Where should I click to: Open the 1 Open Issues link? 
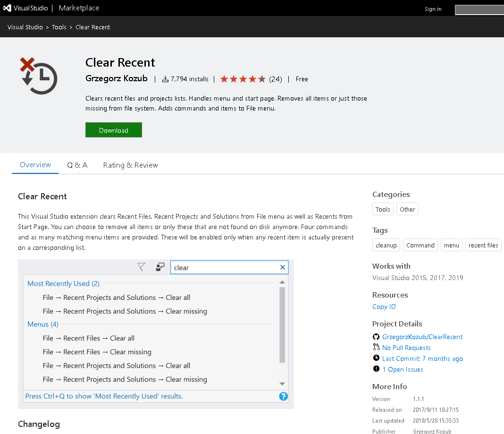coord(403,369)
